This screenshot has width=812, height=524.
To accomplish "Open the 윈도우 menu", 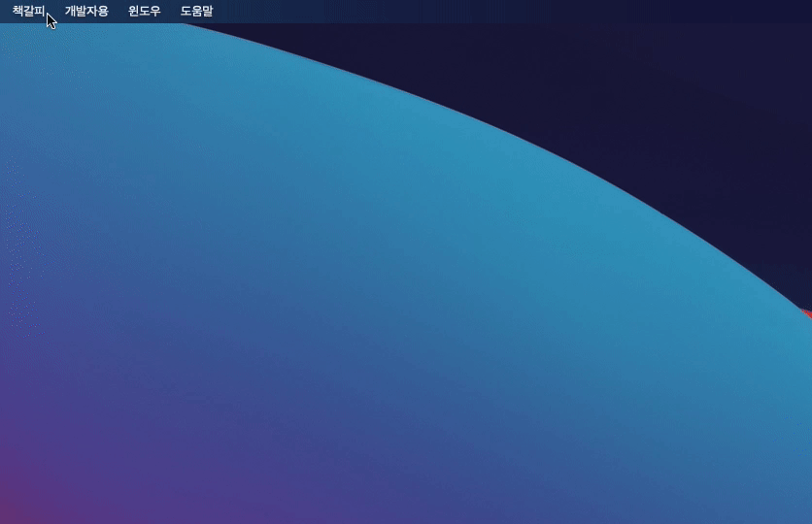I will coord(145,11).
